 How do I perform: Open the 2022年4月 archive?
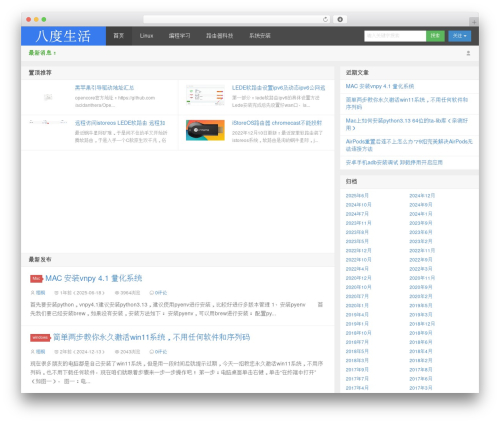[357, 269]
